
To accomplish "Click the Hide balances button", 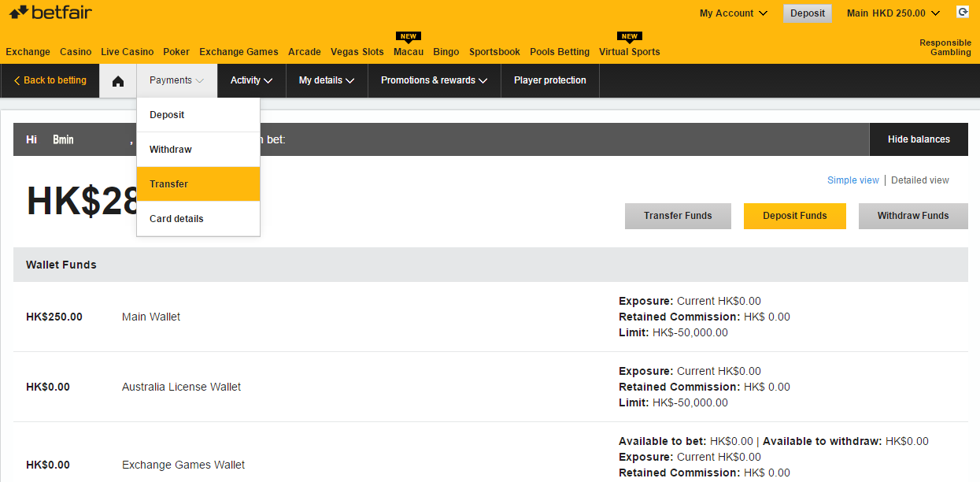I will (919, 139).
